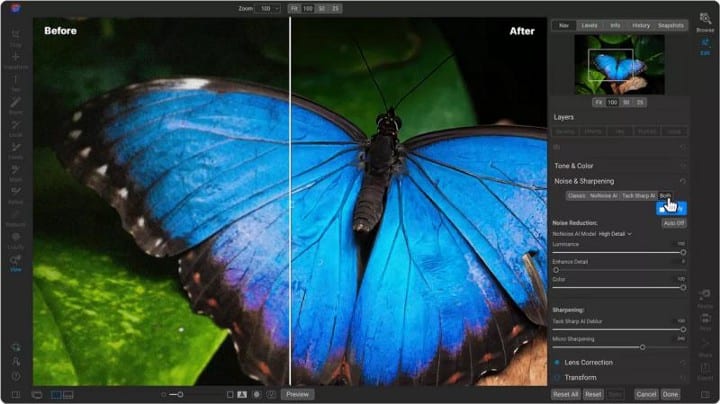Expand the Transform section
This screenshot has width=720, height=404.
(580, 377)
